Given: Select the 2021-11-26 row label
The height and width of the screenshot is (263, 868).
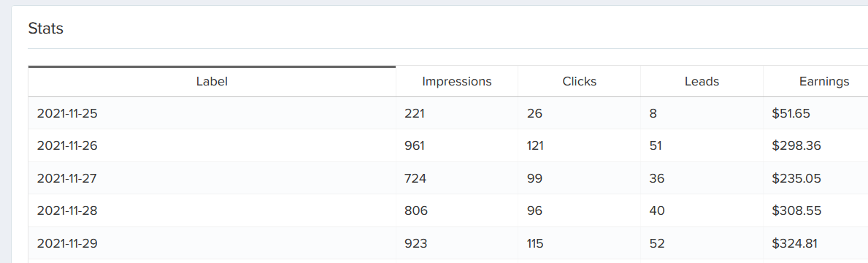Looking at the screenshot, I should click(68, 145).
